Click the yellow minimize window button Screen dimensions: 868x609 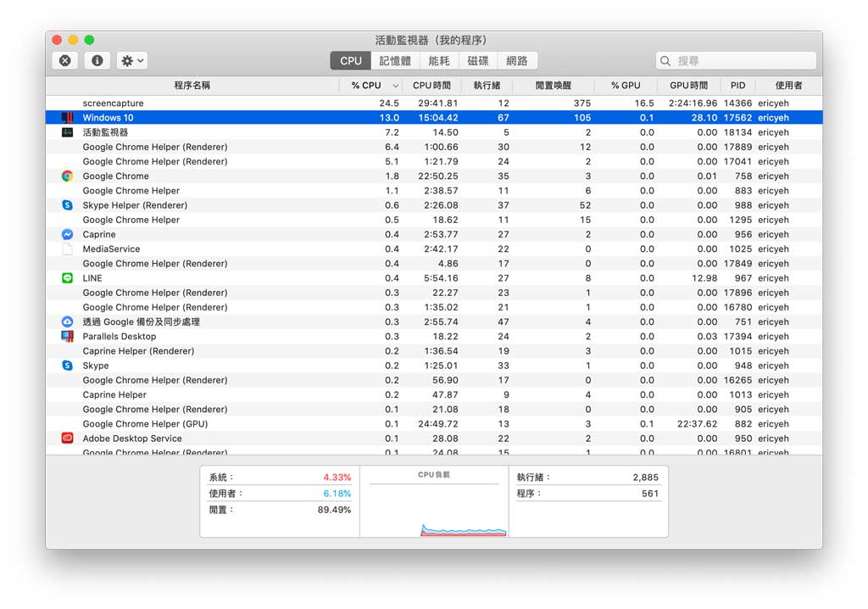(x=73, y=40)
